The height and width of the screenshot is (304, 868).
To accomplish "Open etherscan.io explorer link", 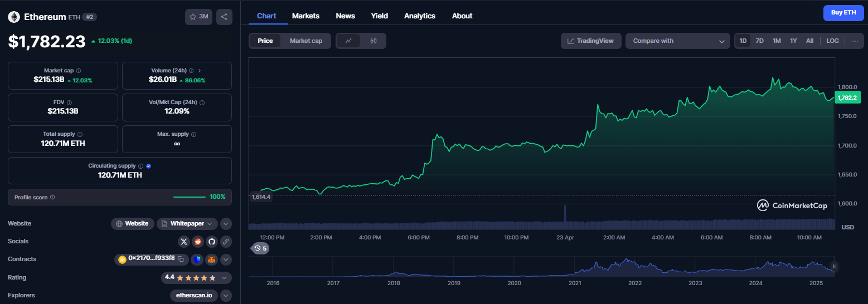I will click(194, 295).
